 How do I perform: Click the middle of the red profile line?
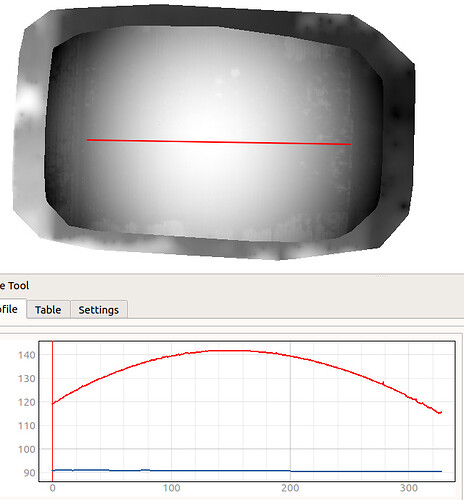(x=219, y=142)
